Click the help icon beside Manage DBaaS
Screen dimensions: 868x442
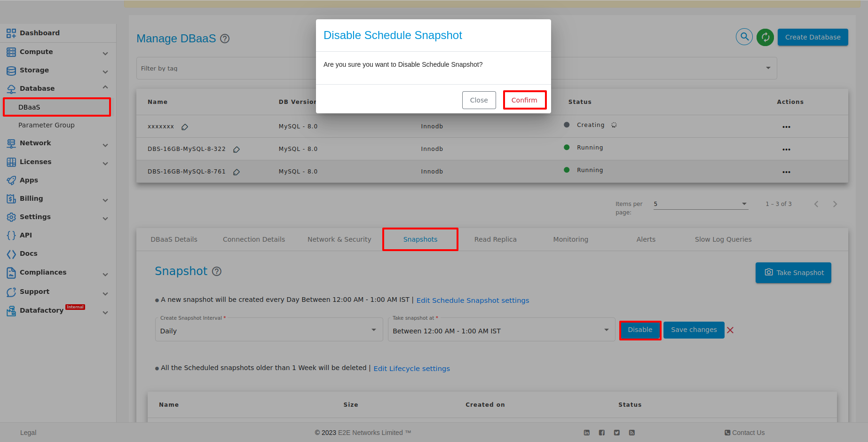click(x=225, y=39)
